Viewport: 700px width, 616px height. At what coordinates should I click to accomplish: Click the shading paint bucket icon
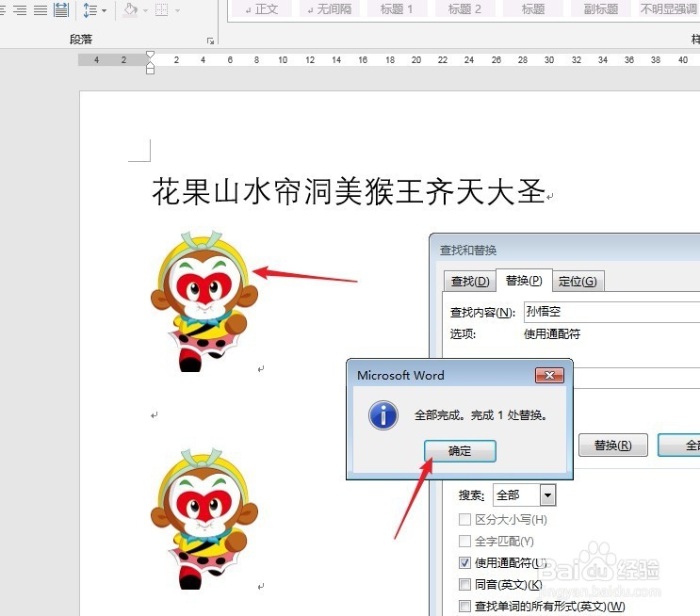coord(130,9)
